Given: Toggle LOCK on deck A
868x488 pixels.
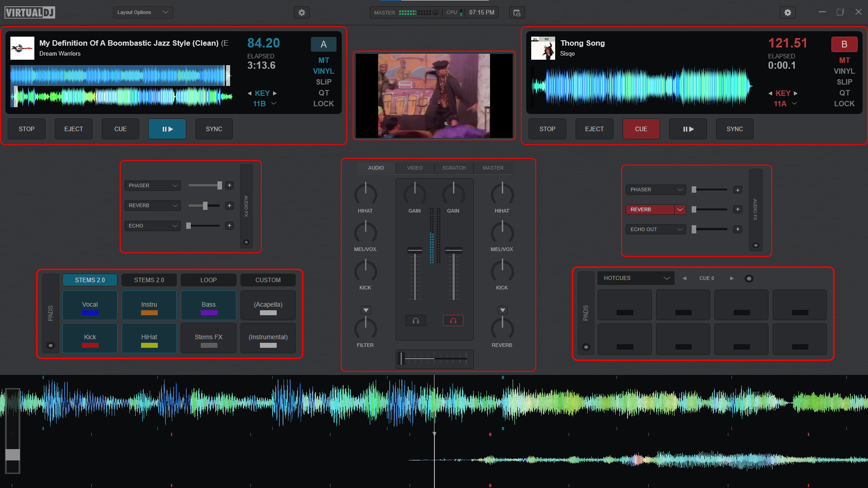Looking at the screenshot, I should (324, 104).
